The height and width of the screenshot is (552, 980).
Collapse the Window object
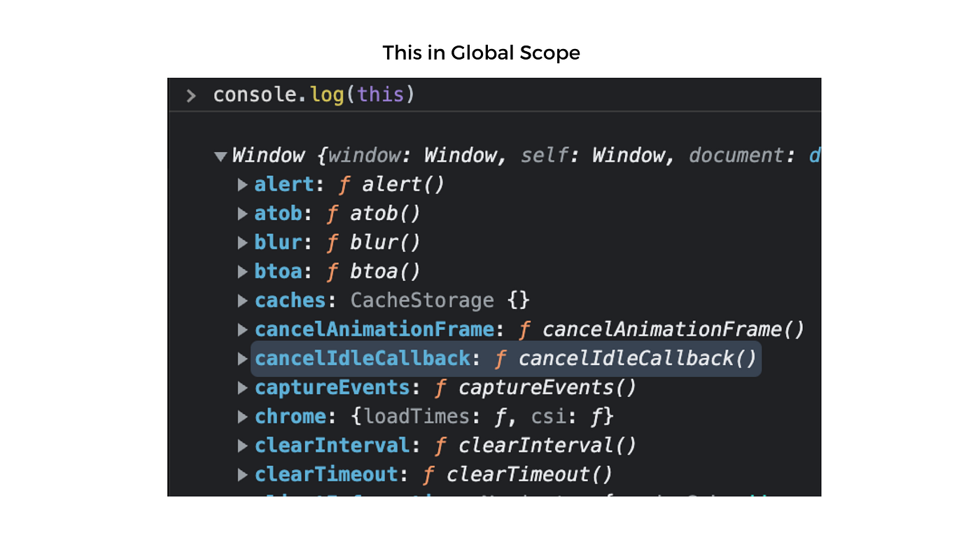pos(220,156)
